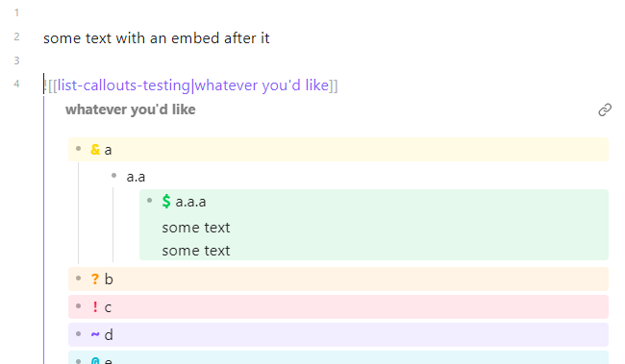Select the lavender callout row d
The width and height of the screenshot is (625, 364).
point(338,334)
